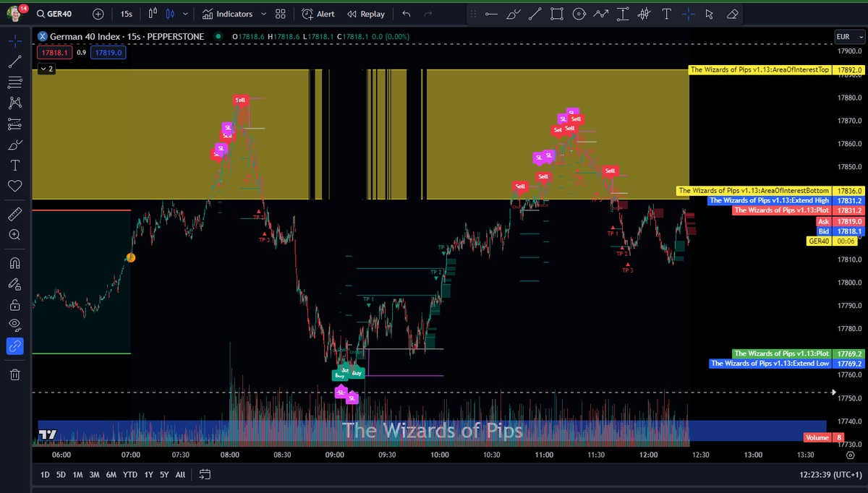The height and width of the screenshot is (493, 868).
Task: Open the XABCD patterns tool group
Action: (x=14, y=103)
